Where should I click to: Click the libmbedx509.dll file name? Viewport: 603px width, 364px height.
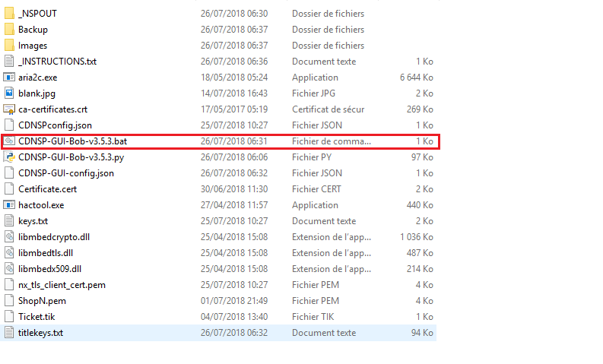click(x=50, y=269)
